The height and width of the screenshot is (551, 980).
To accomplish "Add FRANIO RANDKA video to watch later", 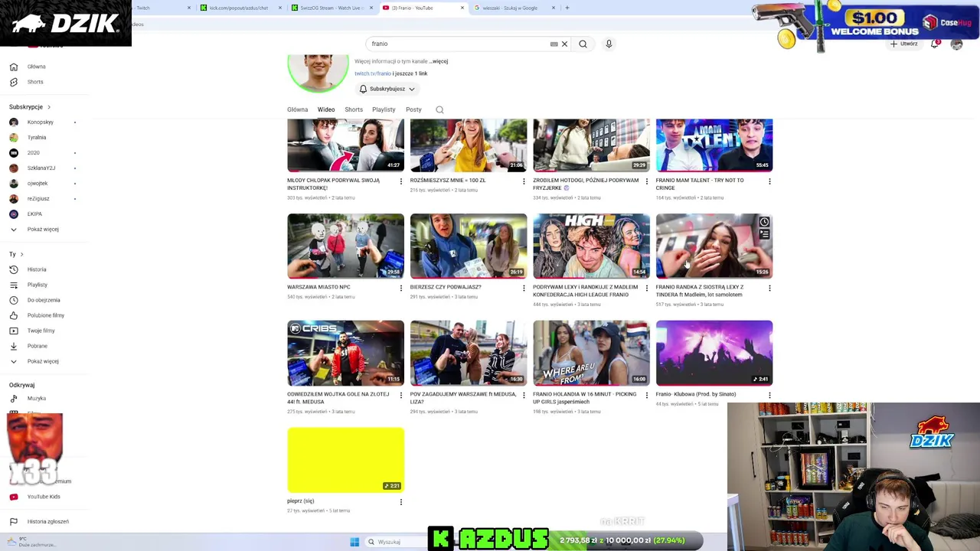I will [764, 222].
